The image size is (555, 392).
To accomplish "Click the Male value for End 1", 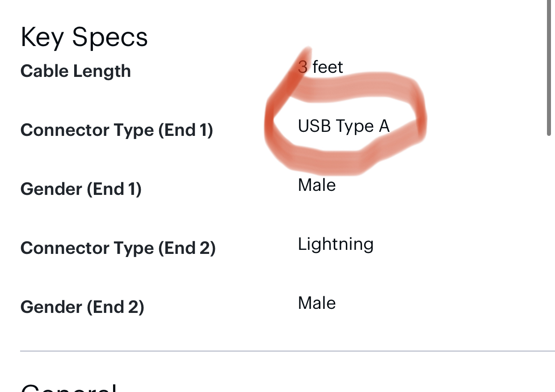I will tap(317, 185).
